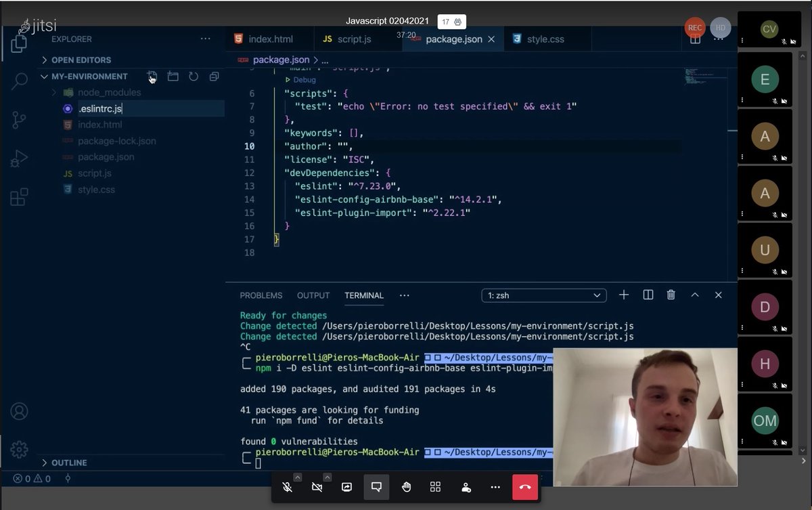Create a new terminal with plus icon

click(624, 295)
